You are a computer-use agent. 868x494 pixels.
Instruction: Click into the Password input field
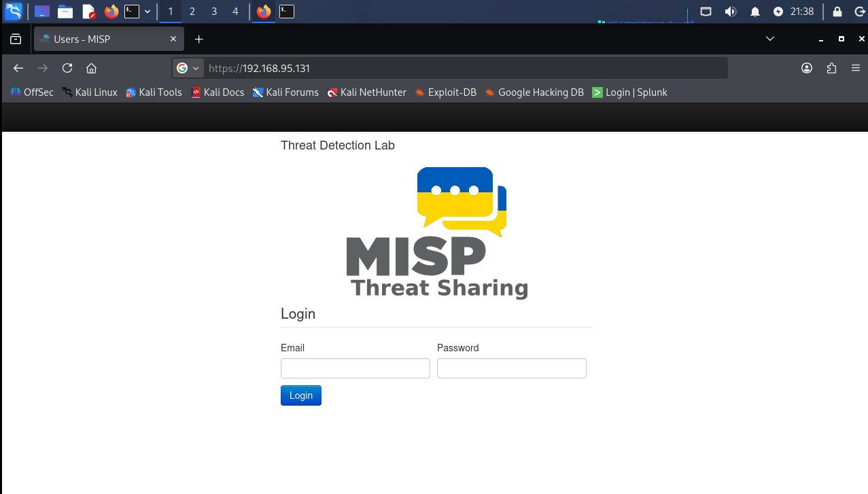pos(512,368)
